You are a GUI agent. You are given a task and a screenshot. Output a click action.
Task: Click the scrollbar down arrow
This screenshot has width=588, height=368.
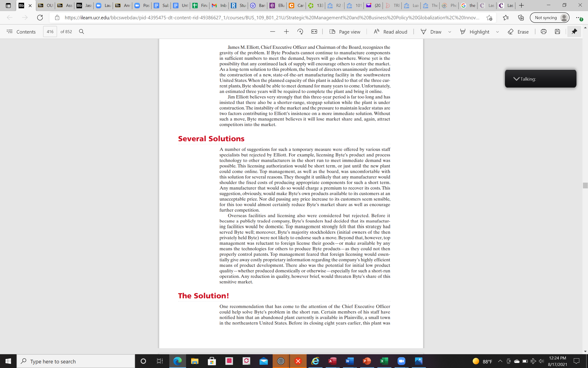[585, 351]
